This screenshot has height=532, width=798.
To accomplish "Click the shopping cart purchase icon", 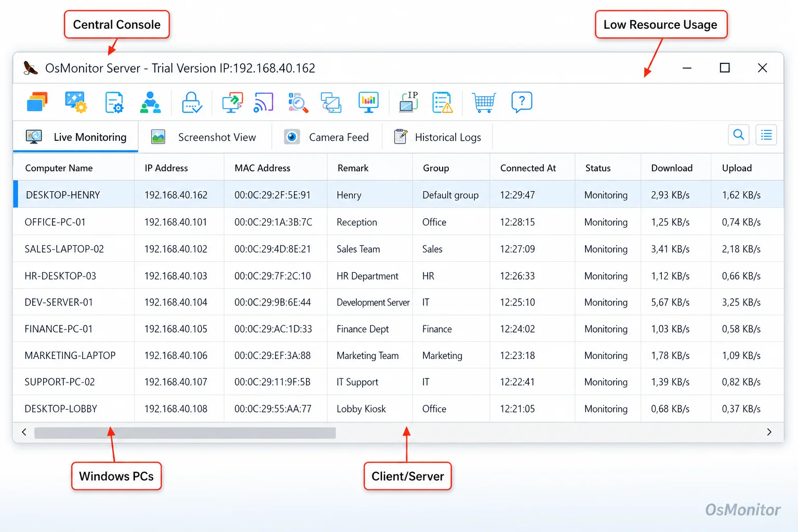I will [484, 102].
